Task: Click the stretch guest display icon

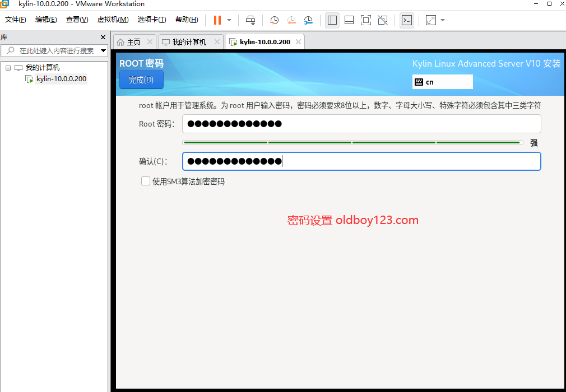Action: point(430,20)
